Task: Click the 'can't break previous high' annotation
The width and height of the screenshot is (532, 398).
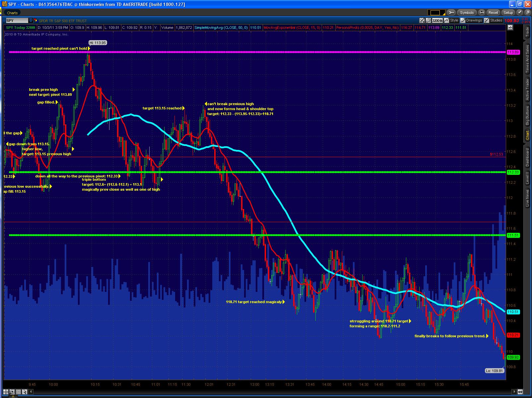Action: click(231, 104)
